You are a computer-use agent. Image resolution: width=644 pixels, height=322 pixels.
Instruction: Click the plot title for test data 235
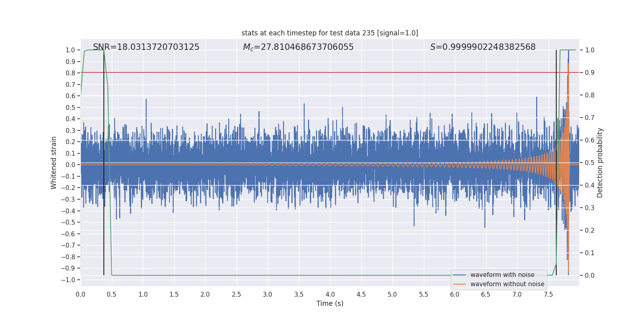tap(330, 33)
